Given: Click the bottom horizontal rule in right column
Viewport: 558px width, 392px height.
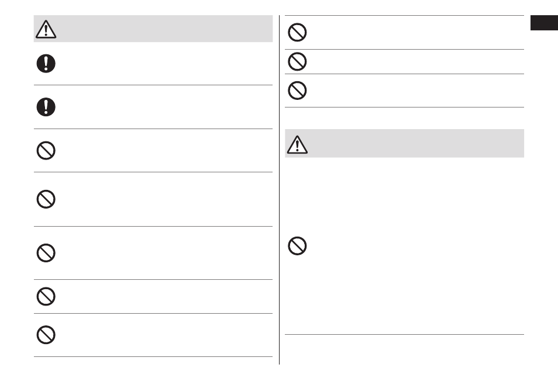Looking at the screenshot, I should click(x=404, y=334).
